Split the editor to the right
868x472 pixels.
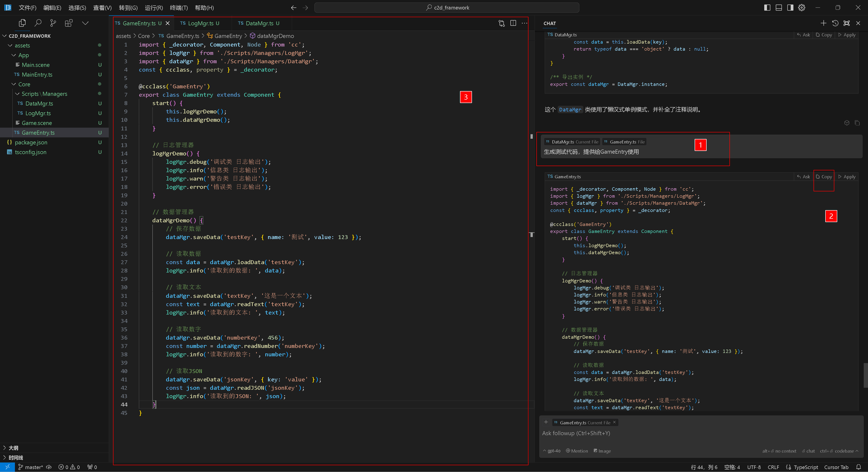[x=513, y=23]
